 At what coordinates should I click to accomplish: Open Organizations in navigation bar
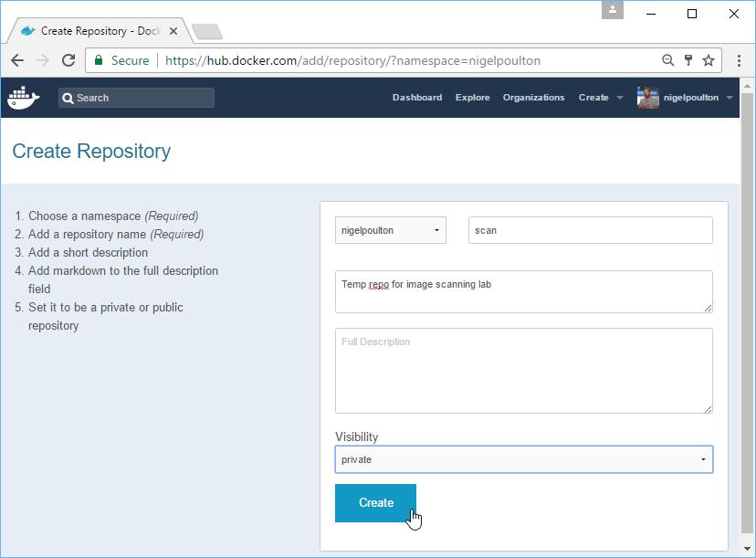(533, 98)
